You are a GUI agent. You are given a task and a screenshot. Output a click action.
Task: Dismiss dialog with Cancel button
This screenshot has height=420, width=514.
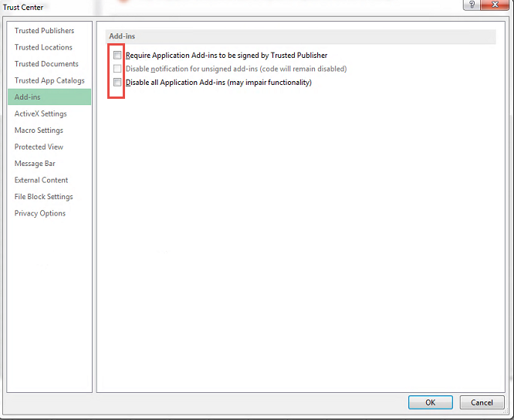[x=482, y=402]
